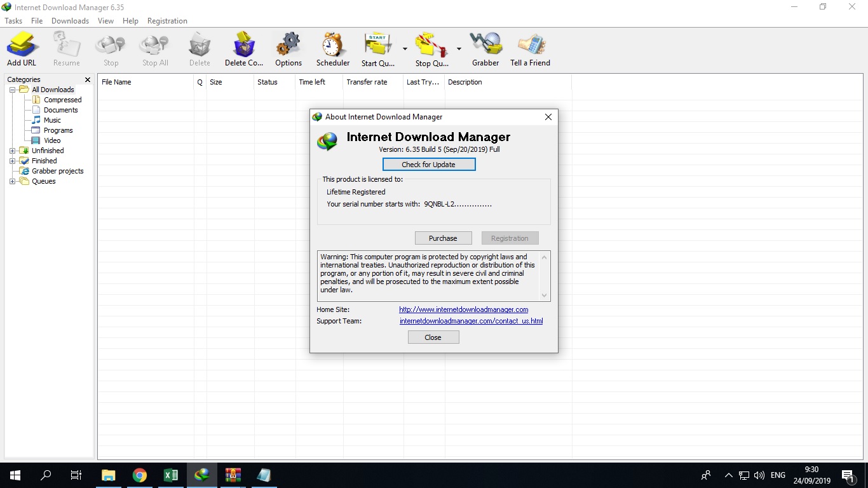Sort by the Last Try column header

[424, 82]
